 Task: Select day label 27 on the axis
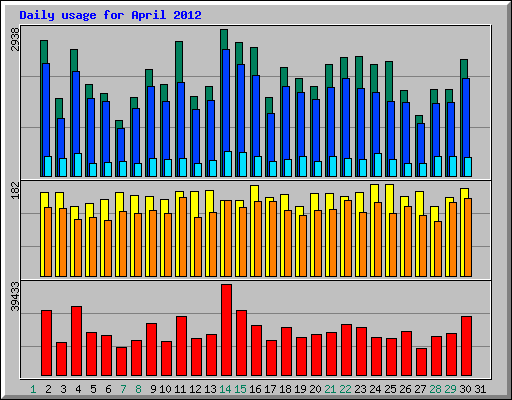click(x=420, y=389)
